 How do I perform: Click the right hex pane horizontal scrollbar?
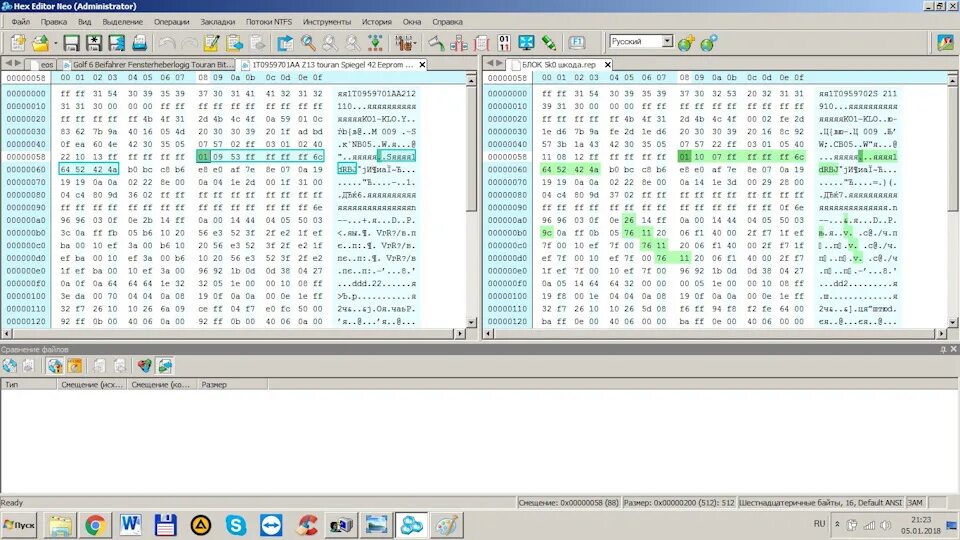click(x=715, y=334)
